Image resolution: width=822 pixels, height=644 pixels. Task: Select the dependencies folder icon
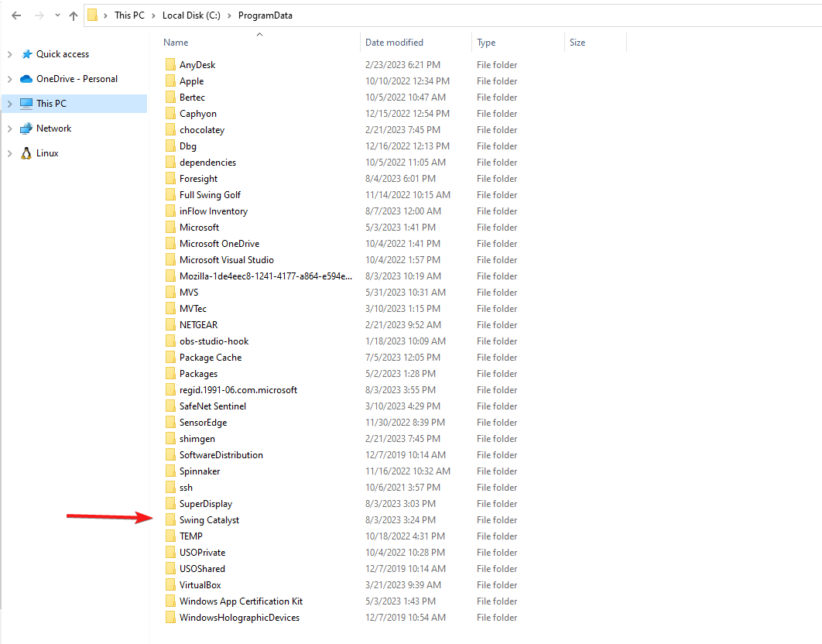pos(170,162)
